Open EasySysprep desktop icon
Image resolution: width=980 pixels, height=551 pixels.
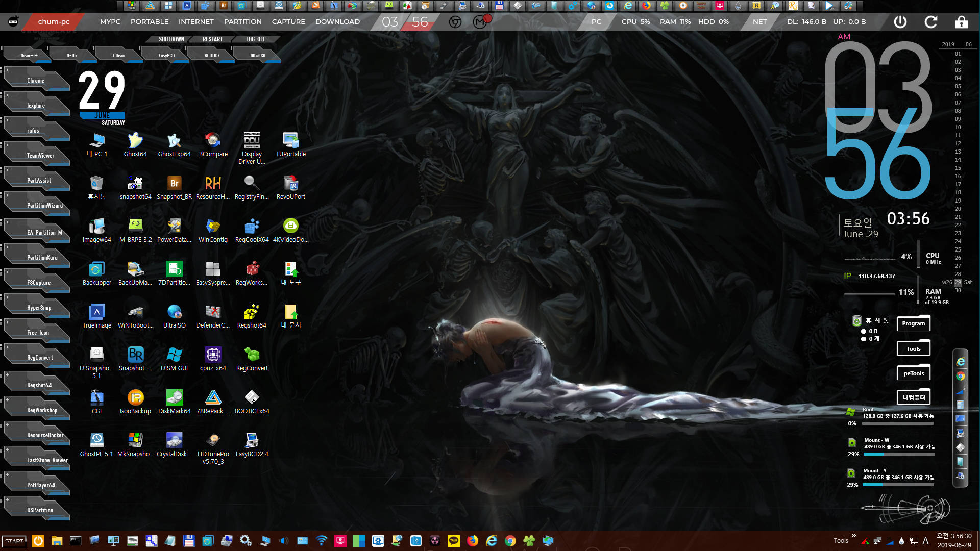[x=213, y=273]
